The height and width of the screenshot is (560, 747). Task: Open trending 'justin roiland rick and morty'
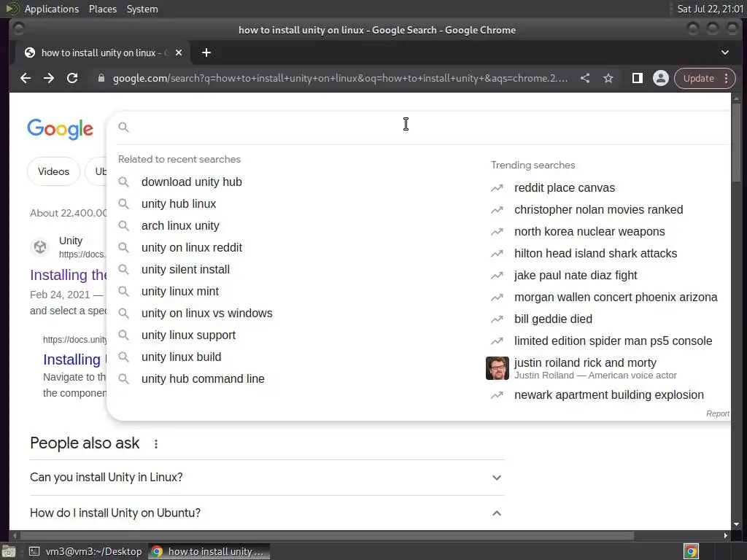tap(585, 363)
